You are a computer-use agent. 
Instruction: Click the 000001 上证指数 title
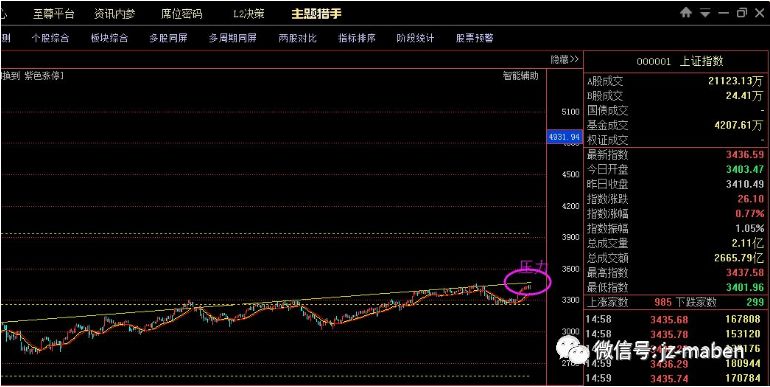pos(680,61)
